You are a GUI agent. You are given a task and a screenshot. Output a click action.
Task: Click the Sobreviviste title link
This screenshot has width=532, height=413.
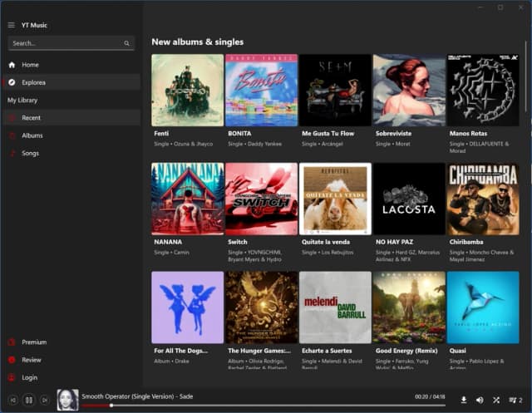click(x=393, y=134)
